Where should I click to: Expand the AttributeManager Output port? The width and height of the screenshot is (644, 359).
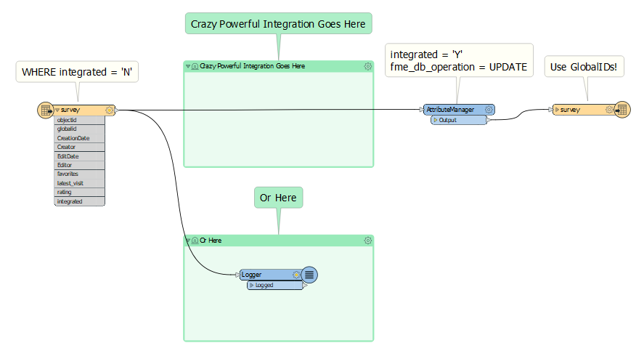(x=436, y=120)
